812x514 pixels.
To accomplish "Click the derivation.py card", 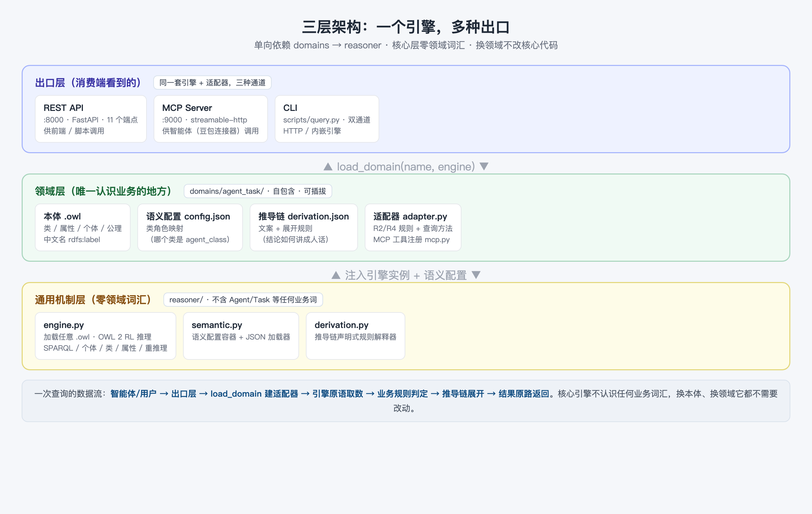I will (x=356, y=336).
